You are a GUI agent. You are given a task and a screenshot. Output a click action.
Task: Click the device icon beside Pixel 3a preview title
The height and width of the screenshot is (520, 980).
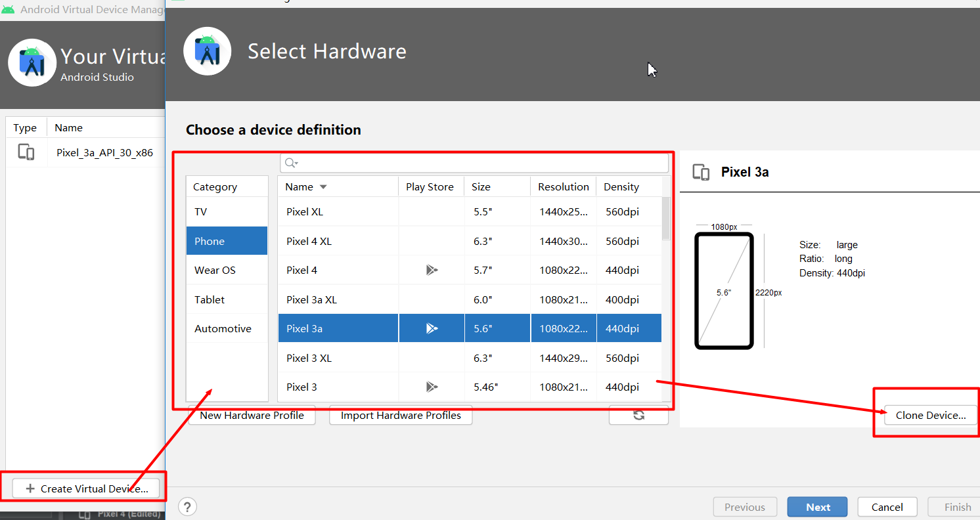tap(702, 172)
